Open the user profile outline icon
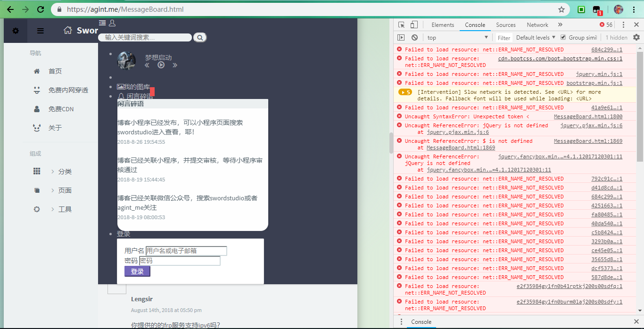This screenshot has width=644, height=329. click(112, 23)
